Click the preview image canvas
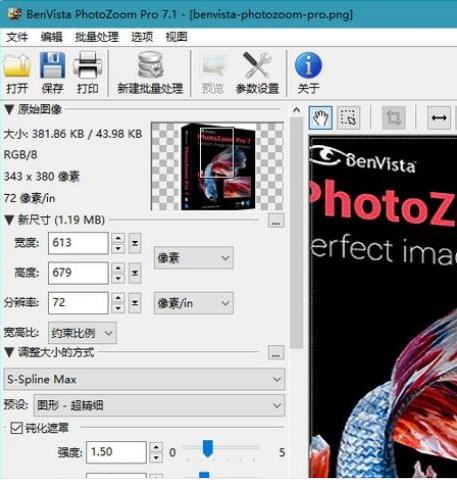This screenshot has width=457, height=480. pyautogui.click(x=383, y=307)
